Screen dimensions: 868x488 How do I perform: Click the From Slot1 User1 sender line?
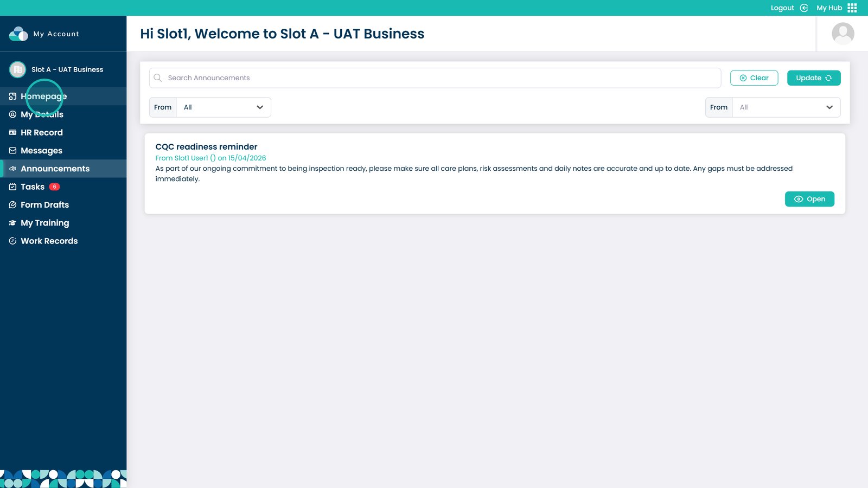pyautogui.click(x=210, y=158)
